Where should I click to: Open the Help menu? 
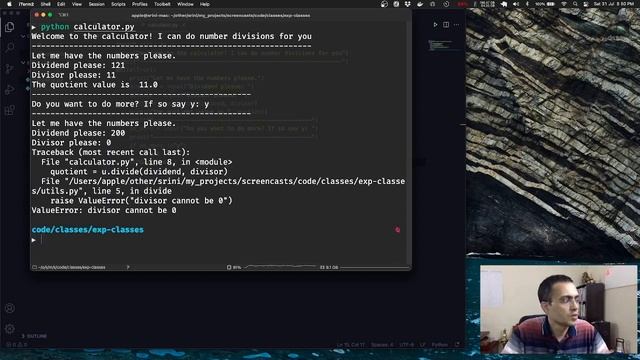(x=204, y=4)
